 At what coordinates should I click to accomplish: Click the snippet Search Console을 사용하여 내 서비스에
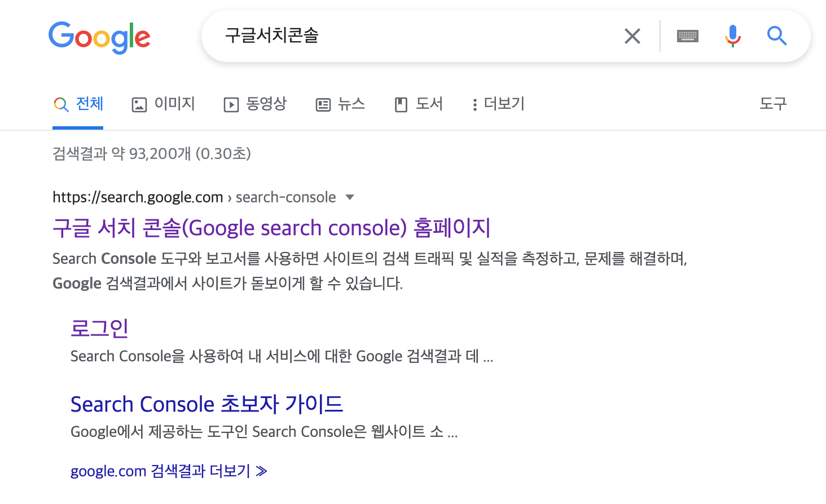coord(282,356)
